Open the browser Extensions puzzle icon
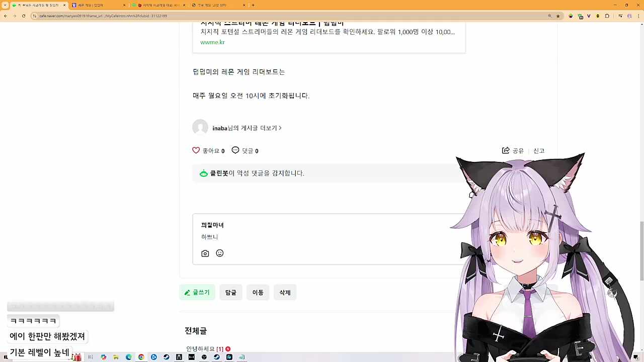The image size is (644, 362). pos(607,16)
